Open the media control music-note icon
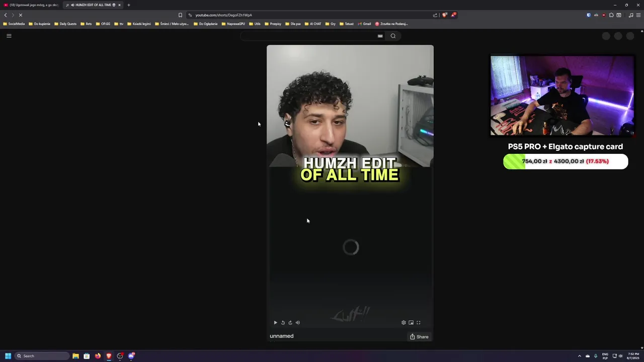The width and height of the screenshot is (644, 362). (x=631, y=15)
